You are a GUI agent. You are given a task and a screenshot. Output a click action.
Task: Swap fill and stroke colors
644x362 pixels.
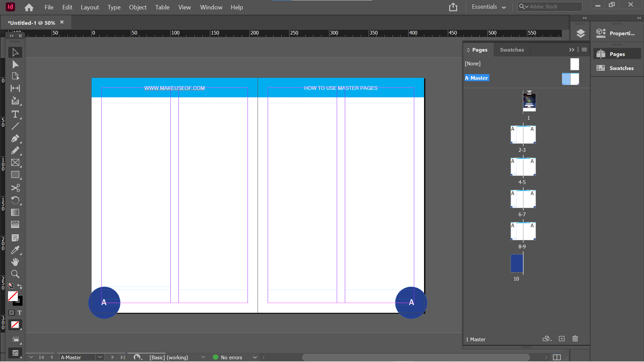pos(19,287)
